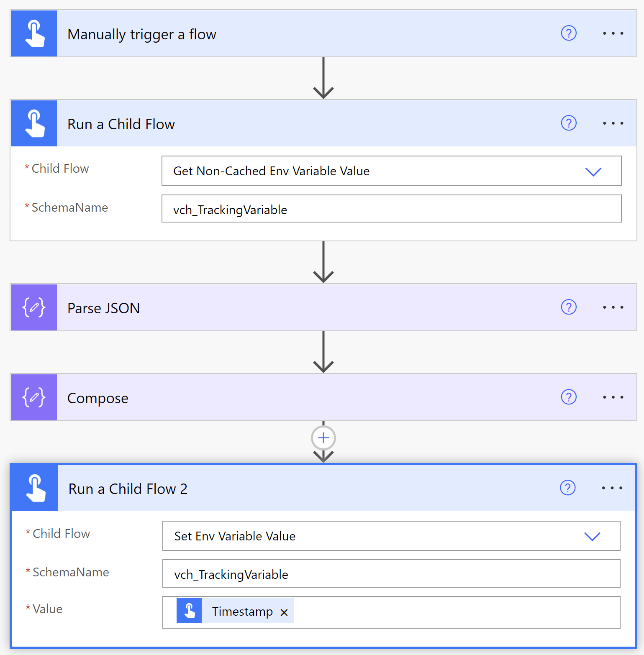The width and height of the screenshot is (644, 655).
Task: Open the Compose action ellipsis menu
Action: point(613,397)
